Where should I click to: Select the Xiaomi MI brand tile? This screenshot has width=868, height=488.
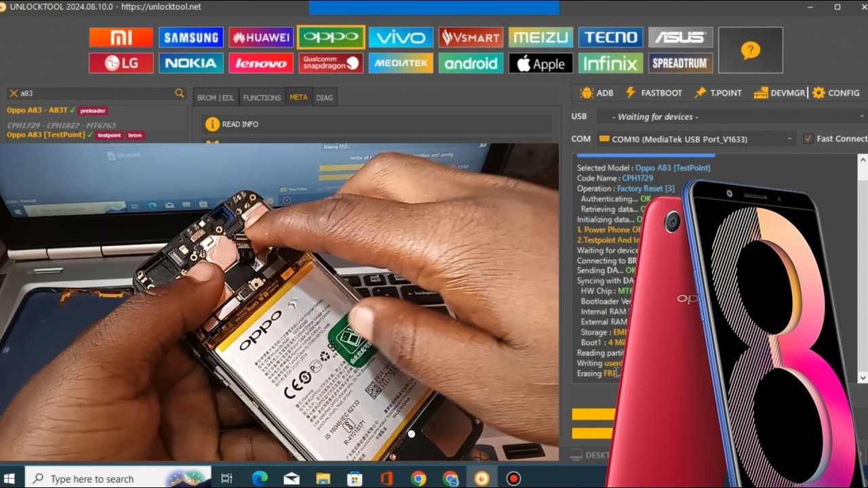pos(121,37)
